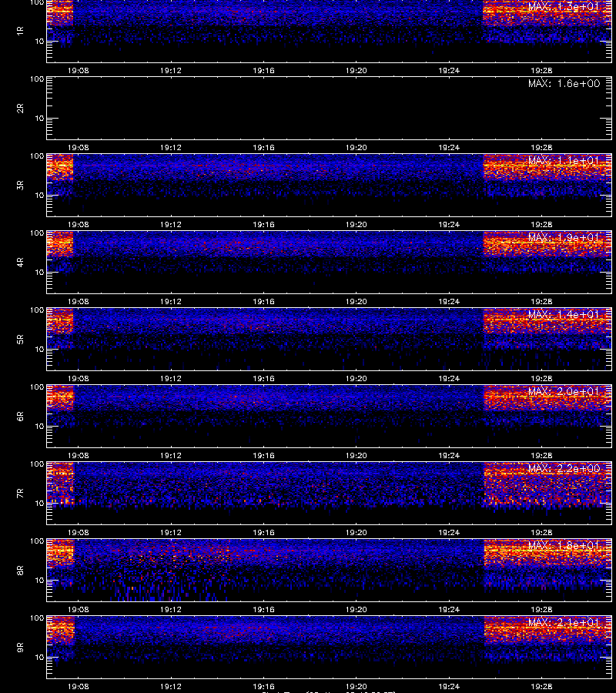Click the 19:20 time tick under panel 9R

point(357,687)
